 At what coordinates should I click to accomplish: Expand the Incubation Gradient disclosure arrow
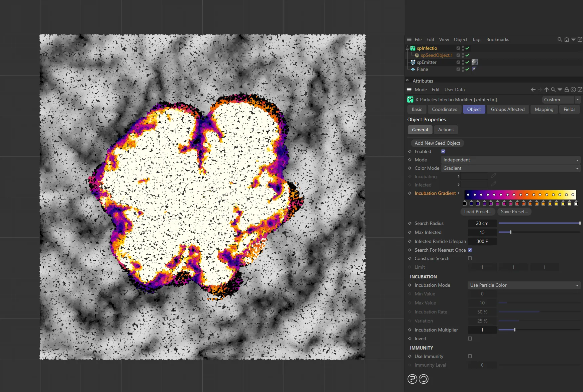(459, 193)
